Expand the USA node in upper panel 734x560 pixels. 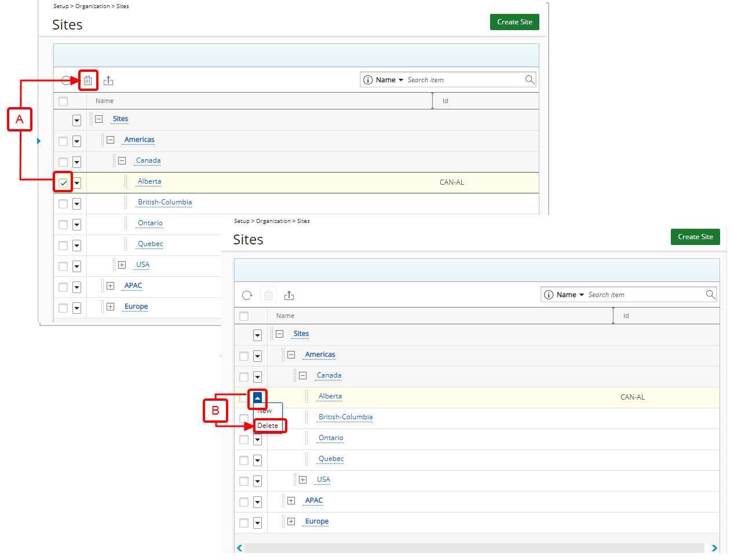tap(122, 265)
